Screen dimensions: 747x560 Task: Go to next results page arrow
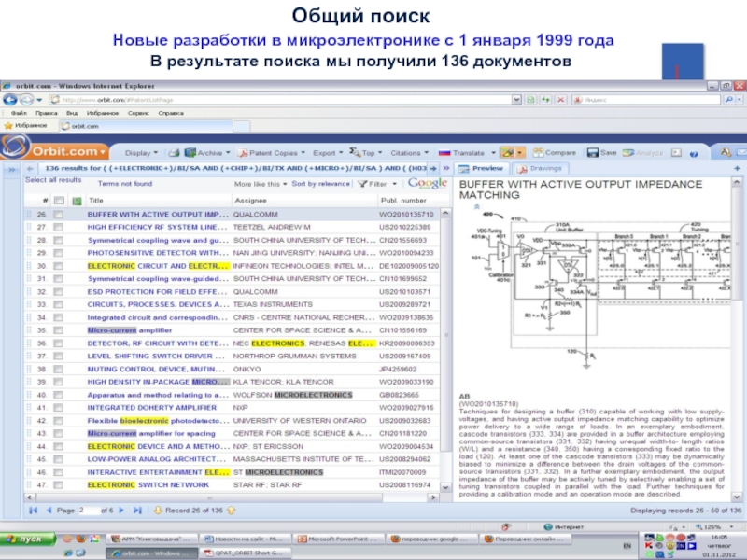(x=121, y=511)
